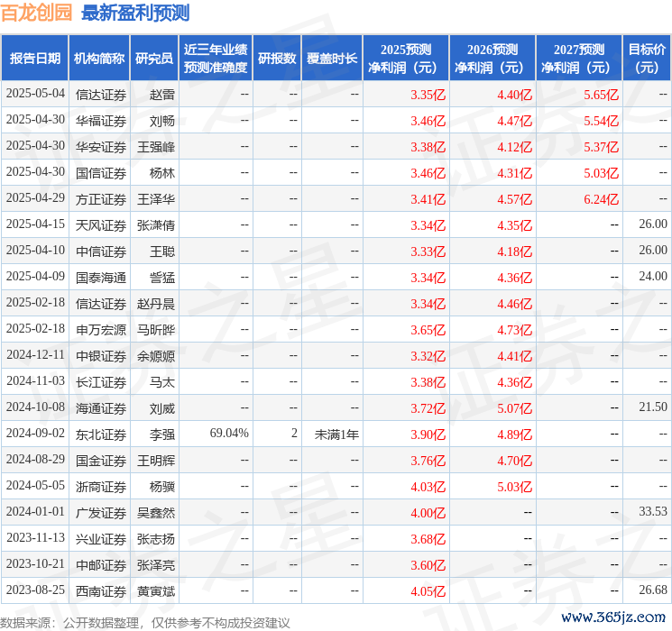Click the 4.47亿 forecast value

pyautogui.click(x=514, y=121)
